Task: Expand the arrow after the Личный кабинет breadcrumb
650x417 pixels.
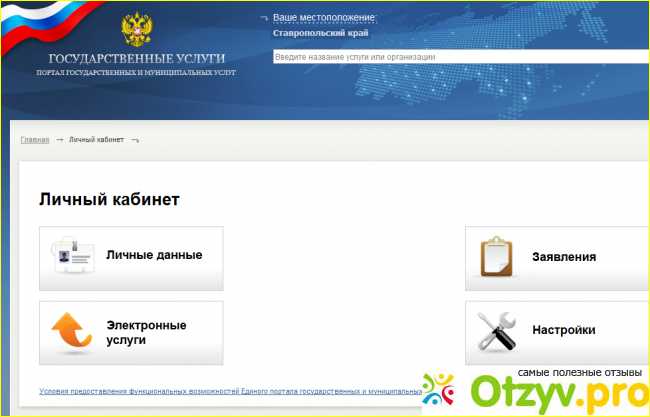Action: point(135,140)
